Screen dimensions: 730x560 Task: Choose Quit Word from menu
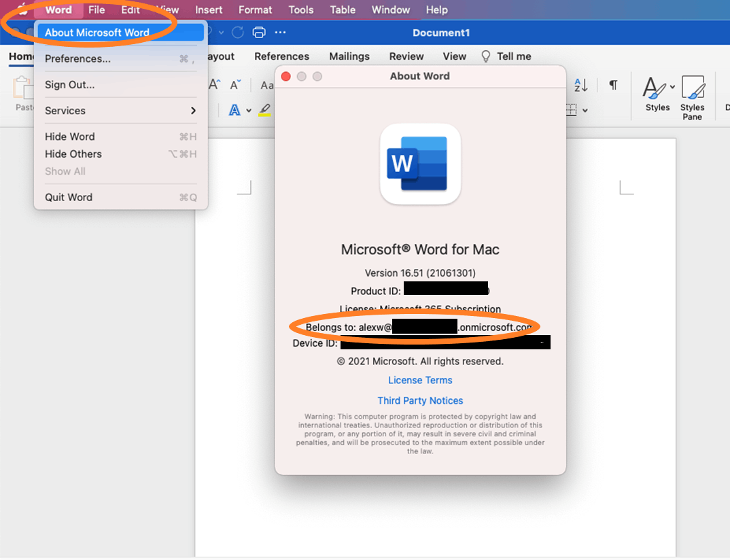pyautogui.click(x=120, y=197)
